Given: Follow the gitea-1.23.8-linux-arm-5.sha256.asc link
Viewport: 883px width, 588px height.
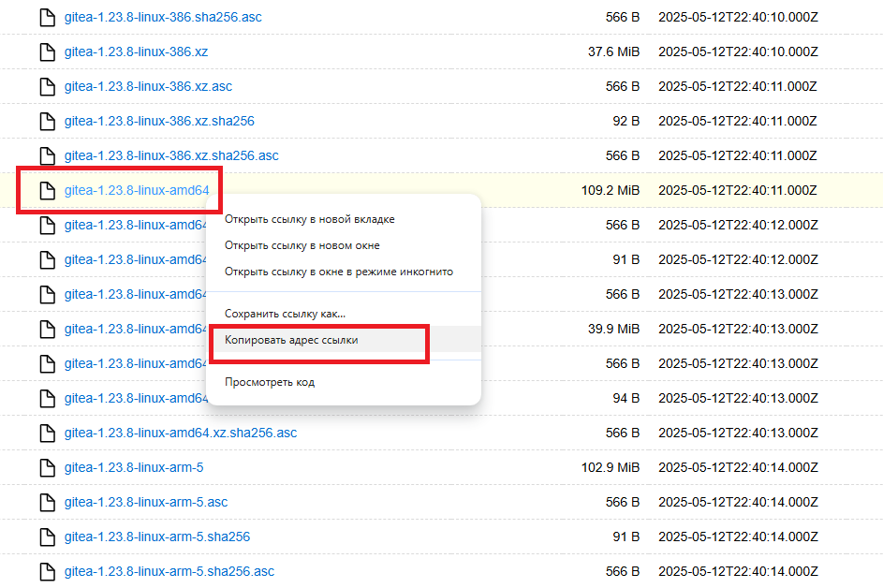Looking at the screenshot, I should [x=169, y=572].
